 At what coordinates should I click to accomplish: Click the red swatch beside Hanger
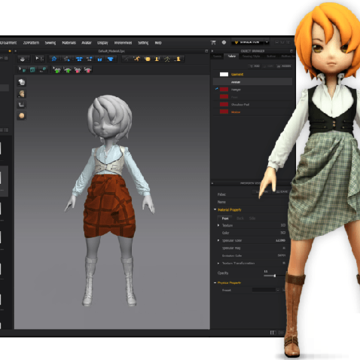point(224,89)
